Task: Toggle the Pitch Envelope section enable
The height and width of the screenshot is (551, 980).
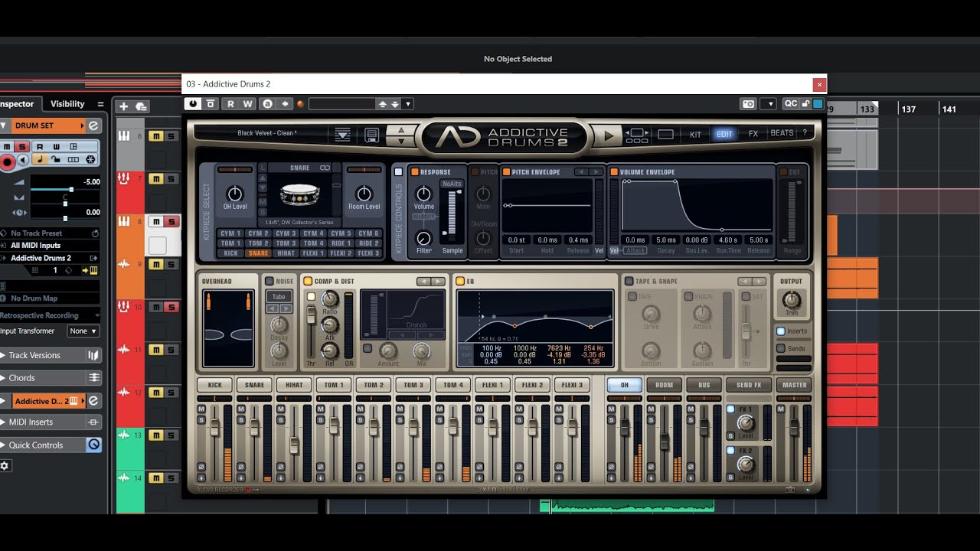Action: [x=506, y=172]
